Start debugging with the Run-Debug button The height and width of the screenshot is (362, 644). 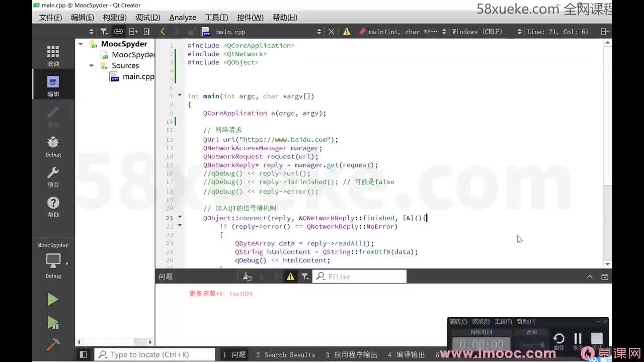point(53,322)
